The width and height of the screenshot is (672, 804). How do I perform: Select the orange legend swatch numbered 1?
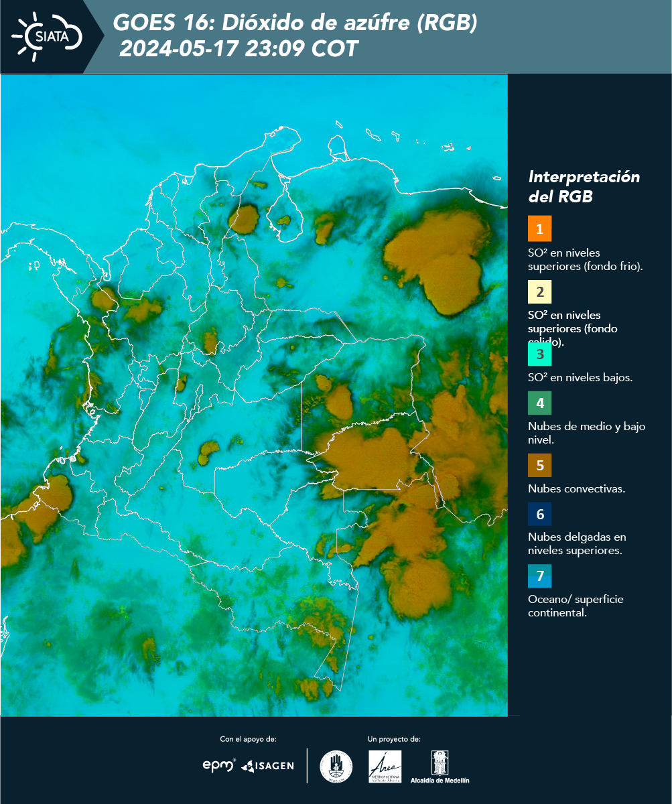tap(539, 228)
